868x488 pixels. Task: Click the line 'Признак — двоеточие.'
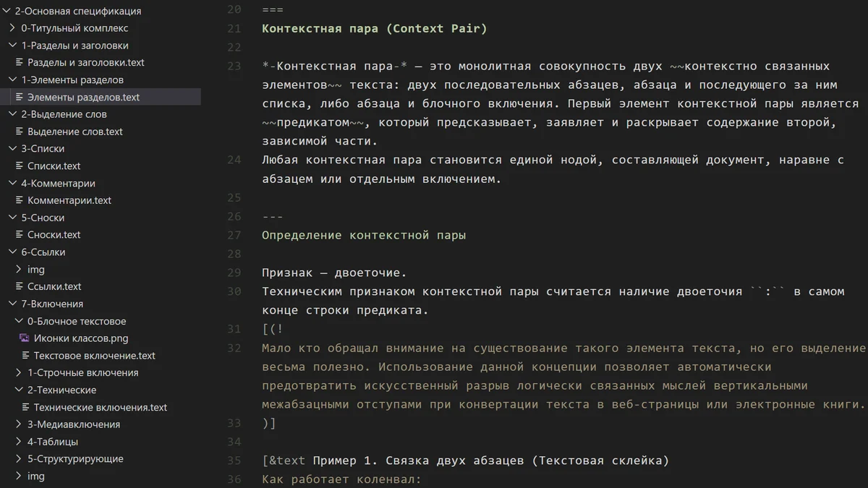click(334, 273)
